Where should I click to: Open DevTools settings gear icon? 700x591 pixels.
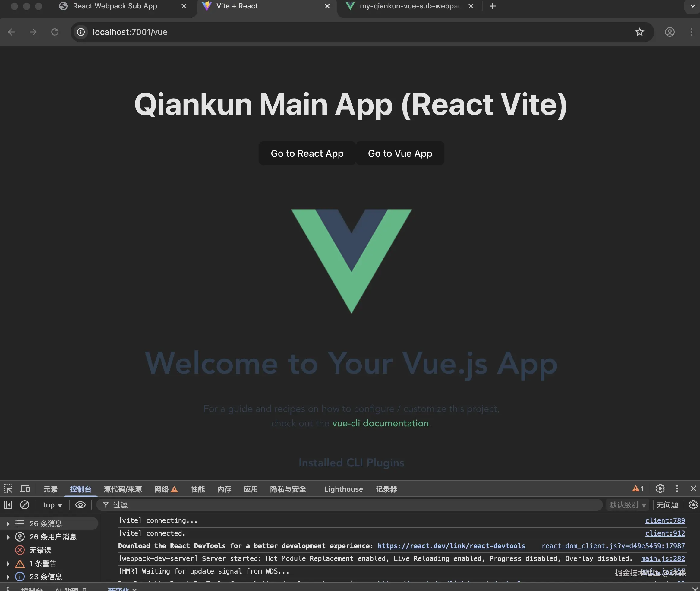660,489
